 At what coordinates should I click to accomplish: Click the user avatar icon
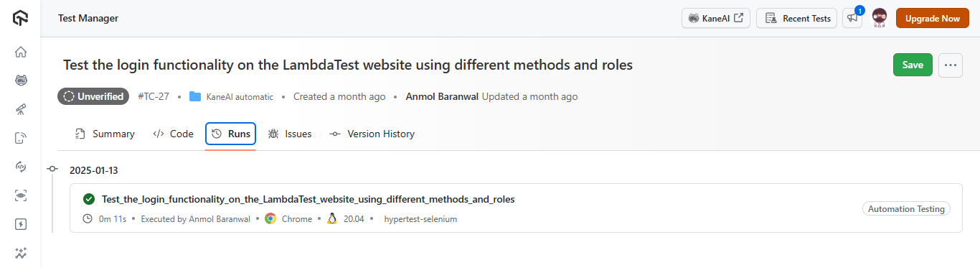click(880, 18)
